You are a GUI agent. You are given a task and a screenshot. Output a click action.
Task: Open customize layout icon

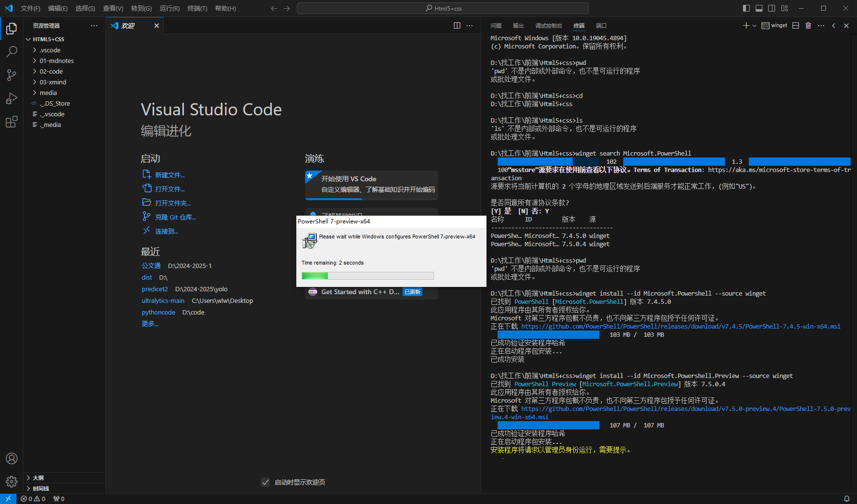[x=785, y=8]
